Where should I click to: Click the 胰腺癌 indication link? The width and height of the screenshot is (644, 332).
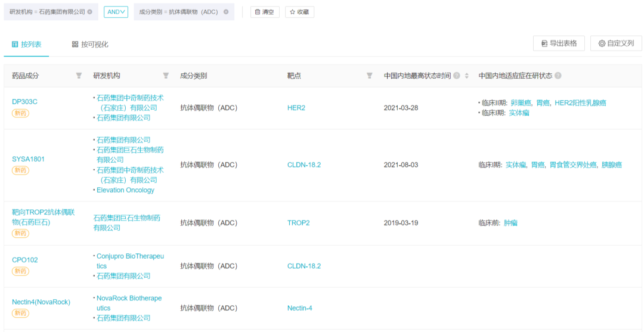[x=612, y=165]
